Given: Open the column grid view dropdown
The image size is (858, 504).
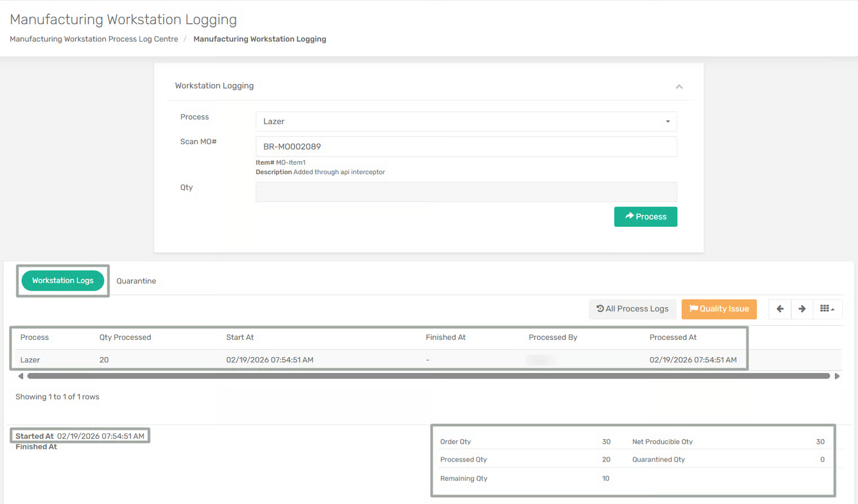Looking at the screenshot, I should 827,309.
